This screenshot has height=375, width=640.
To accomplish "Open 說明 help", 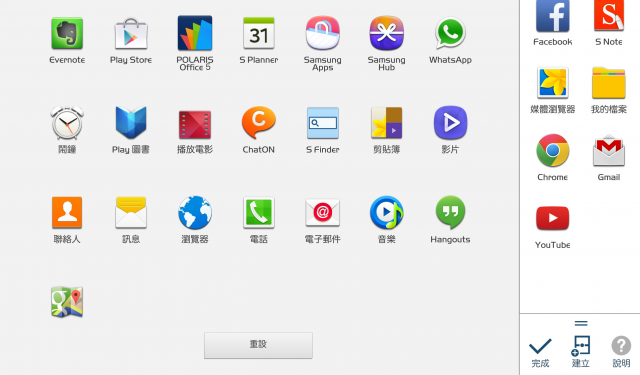I will 621,351.
